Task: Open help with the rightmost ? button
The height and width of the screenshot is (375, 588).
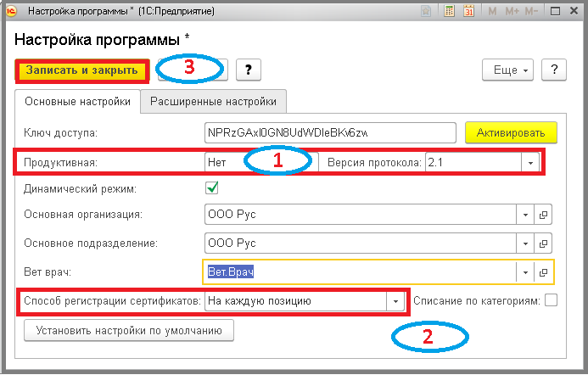Action: tap(554, 70)
